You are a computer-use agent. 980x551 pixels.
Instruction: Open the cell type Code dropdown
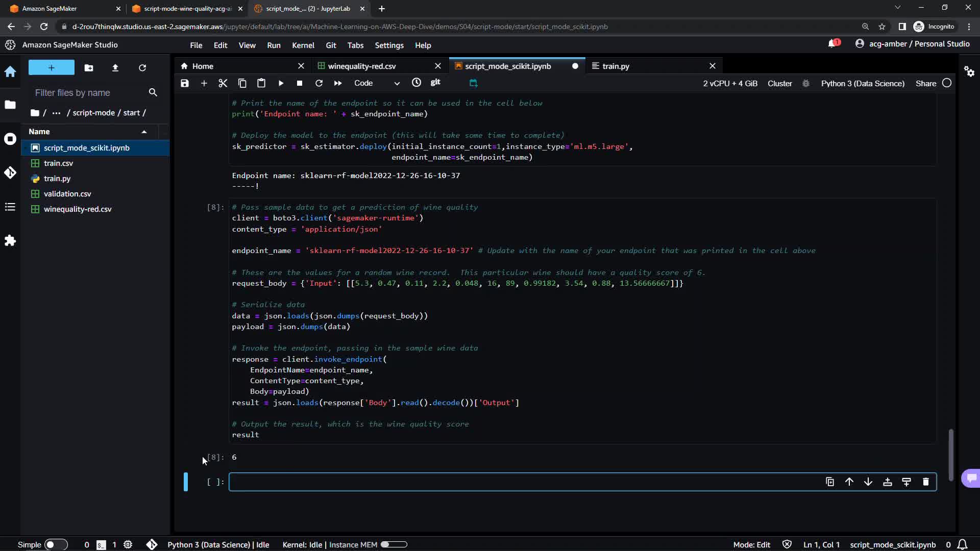coord(377,83)
